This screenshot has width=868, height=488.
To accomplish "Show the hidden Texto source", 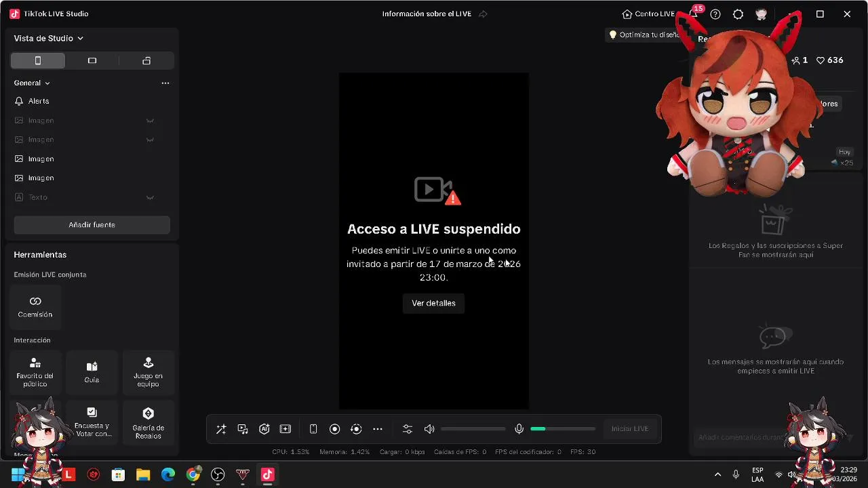I will coord(150,197).
